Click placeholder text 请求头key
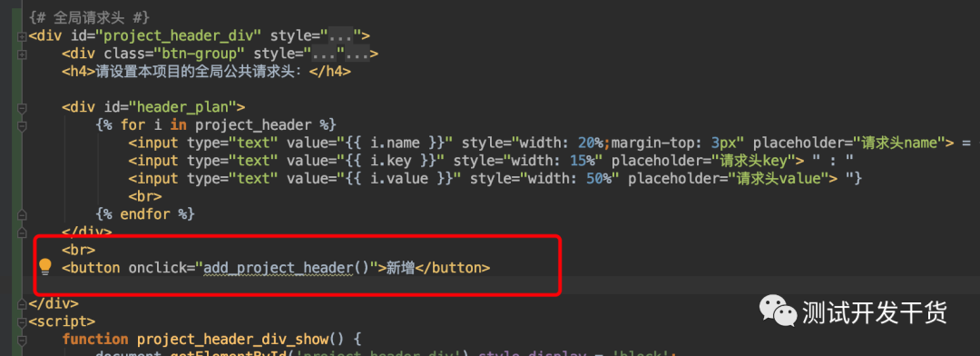 pos(754,162)
